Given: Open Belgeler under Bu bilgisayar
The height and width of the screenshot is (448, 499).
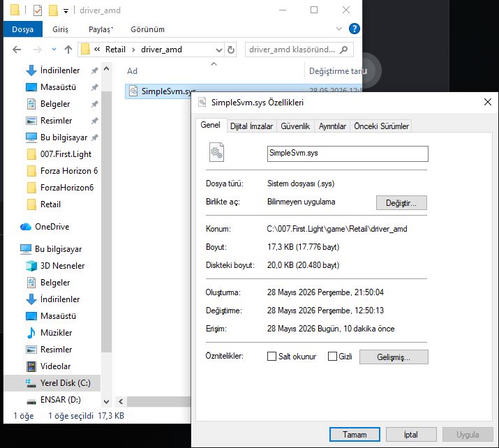Looking at the screenshot, I should (x=54, y=283).
